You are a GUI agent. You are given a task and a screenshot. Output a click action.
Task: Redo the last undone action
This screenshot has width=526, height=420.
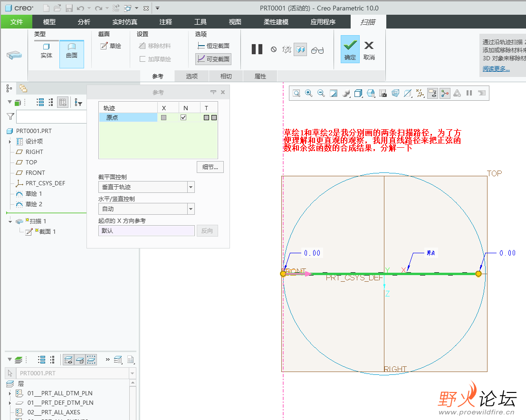[98, 8]
